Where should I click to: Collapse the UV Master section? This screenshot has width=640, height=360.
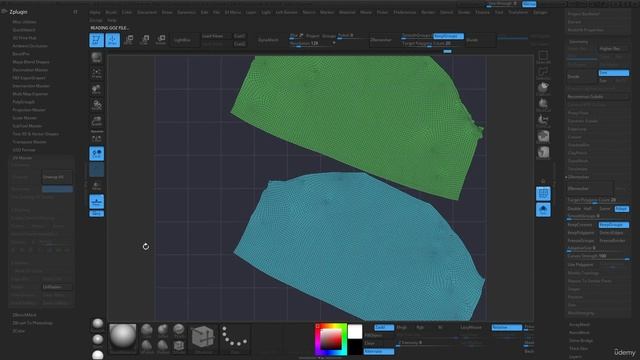click(22, 158)
